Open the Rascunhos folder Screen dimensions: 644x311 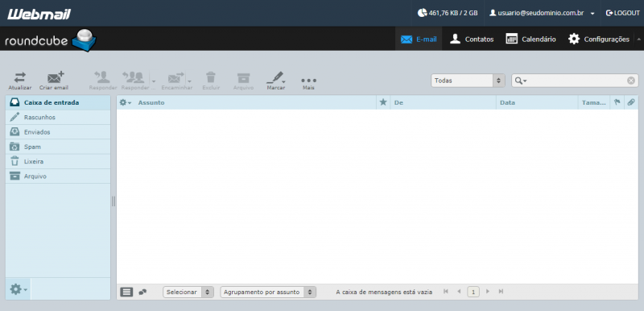(x=58, y=118)
